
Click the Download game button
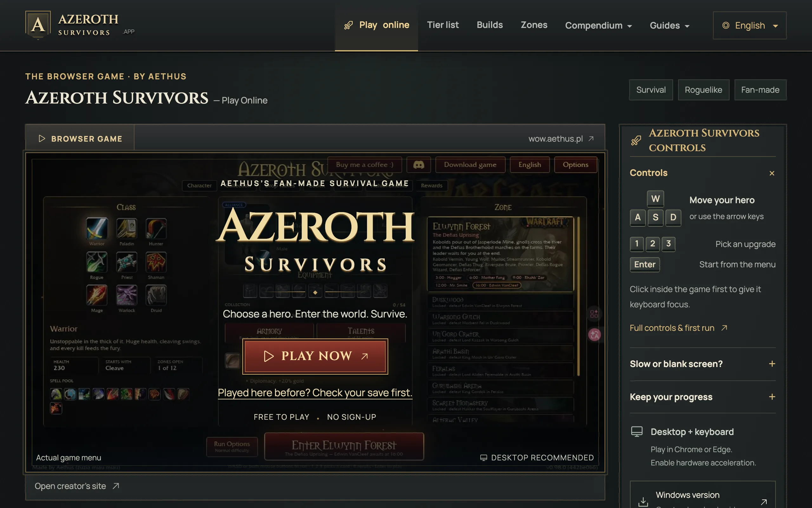(470, 165)
